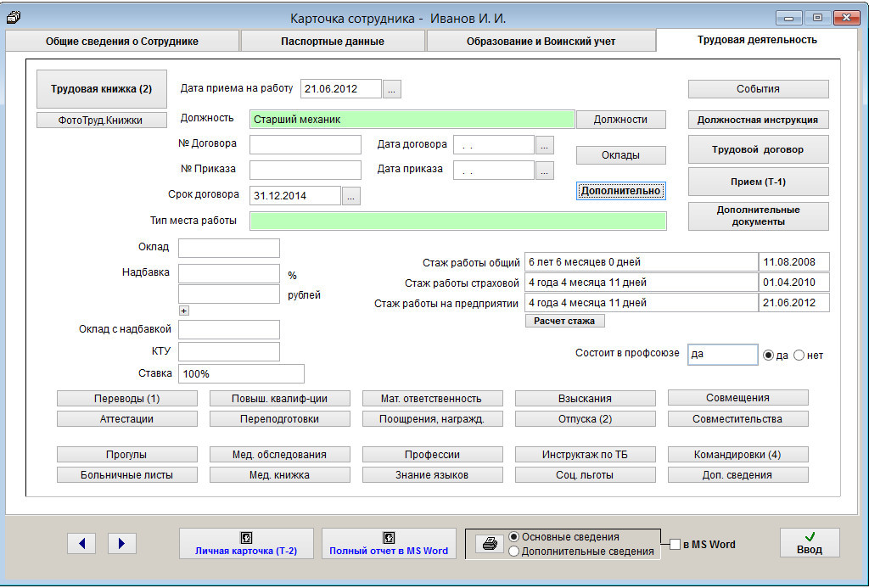Open Повыш. квалиф-ции records
The height and width of the screenshot is (588, 869).
pos(280,399)
